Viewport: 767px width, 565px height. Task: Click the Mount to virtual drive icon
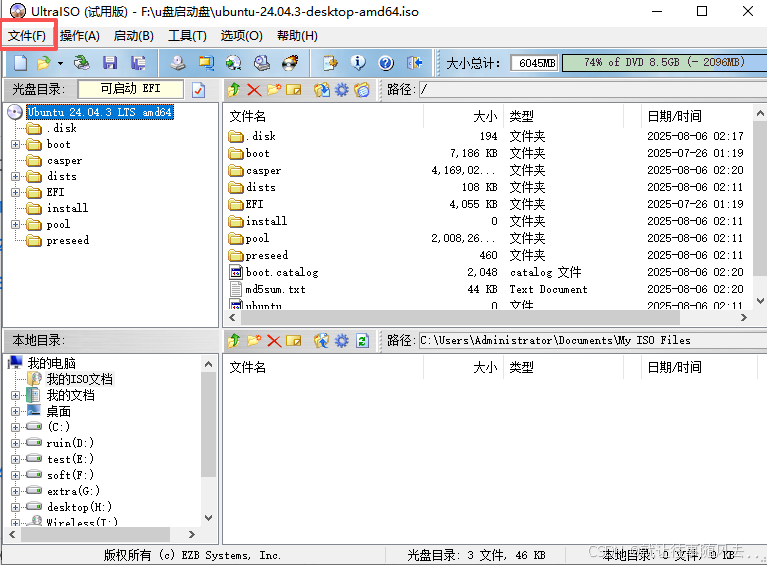pos(234,63)
